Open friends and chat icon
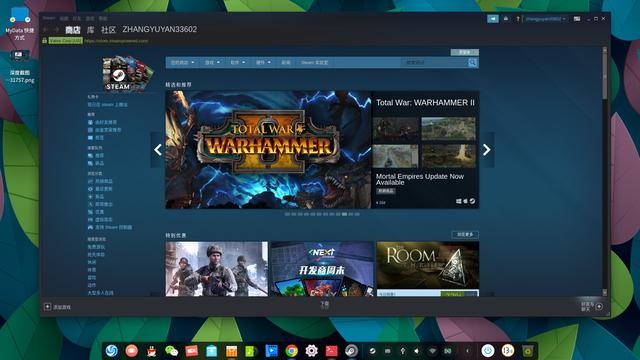Screen dimensions: 640x360 coord(599,307)
